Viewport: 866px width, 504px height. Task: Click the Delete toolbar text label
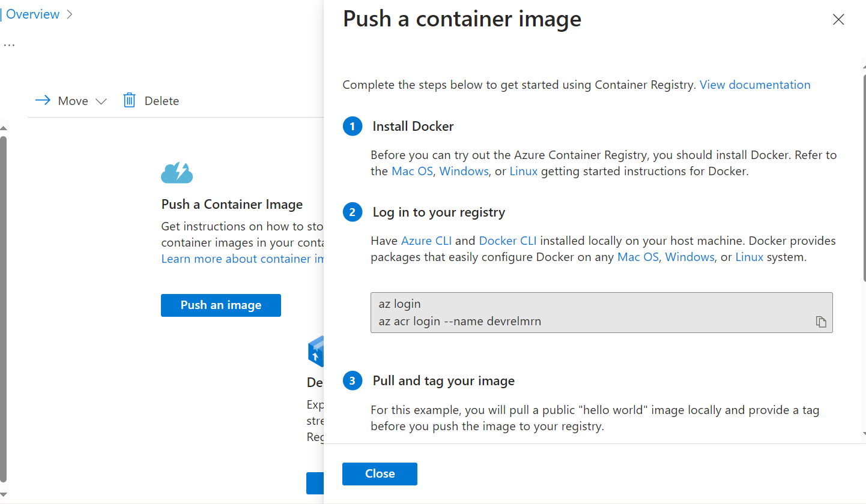[x=162, y=101]
